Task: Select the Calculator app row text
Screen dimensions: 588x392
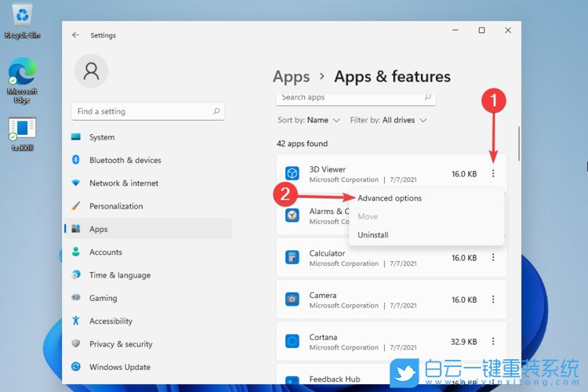Action: (x=327, y=253)
